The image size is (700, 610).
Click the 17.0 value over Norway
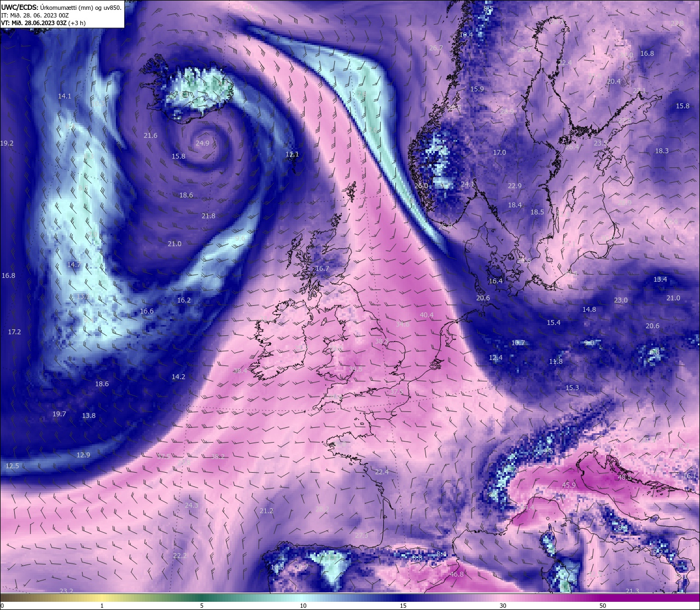tap(499, 153)
